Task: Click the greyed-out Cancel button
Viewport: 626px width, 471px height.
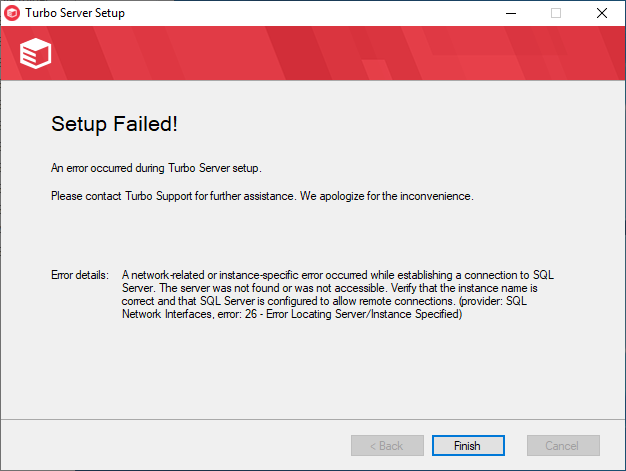Action: coord(563,446)
